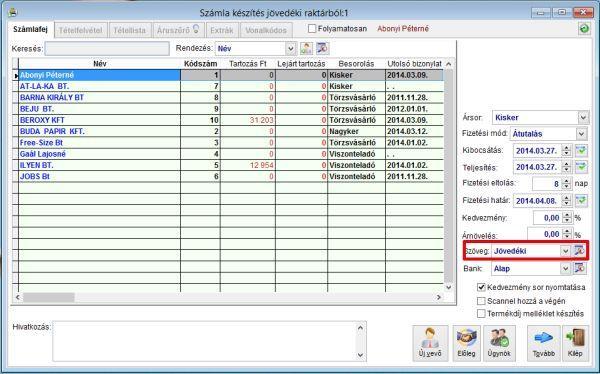This screenshot has height=374, width=600.
Task: Click the Kilép exit door button
Action: click(575, 343)
